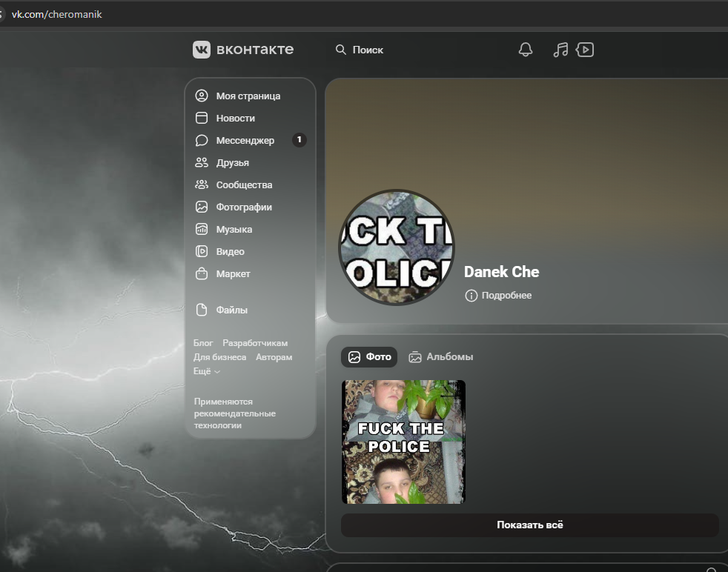The width and height of the screenshot is (728, 572).
Task: Open the video player icon in header
Action: coord(585,50)
